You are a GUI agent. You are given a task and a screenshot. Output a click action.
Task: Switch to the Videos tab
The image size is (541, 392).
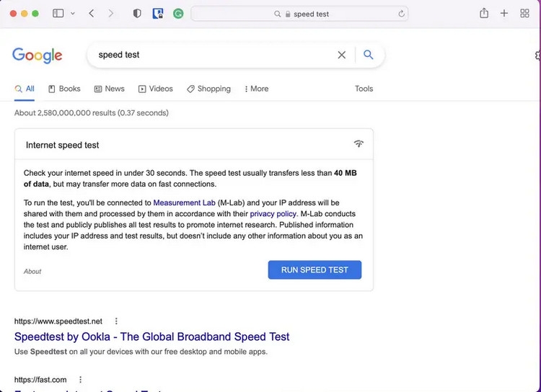(x=156, y=89)
